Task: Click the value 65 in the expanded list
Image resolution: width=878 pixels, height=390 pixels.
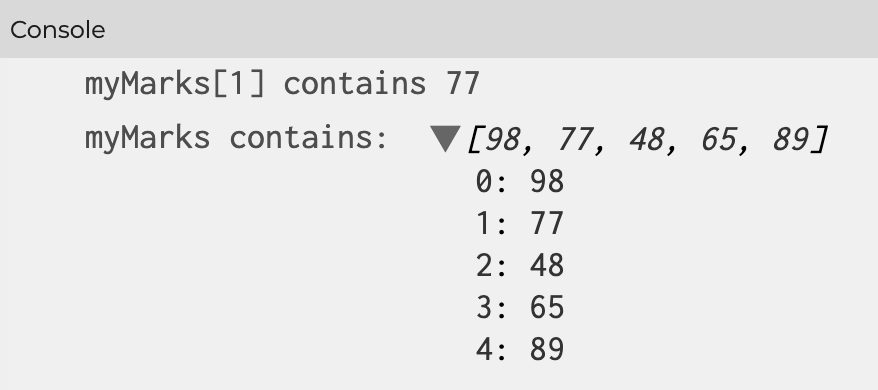Action: point(547,307)
